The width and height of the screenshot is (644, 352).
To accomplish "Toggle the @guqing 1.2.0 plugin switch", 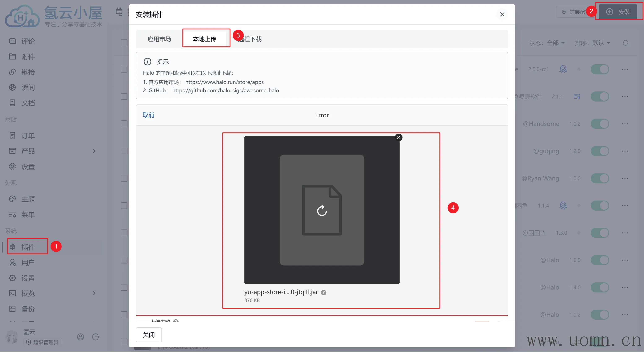I will coord(600,151).
